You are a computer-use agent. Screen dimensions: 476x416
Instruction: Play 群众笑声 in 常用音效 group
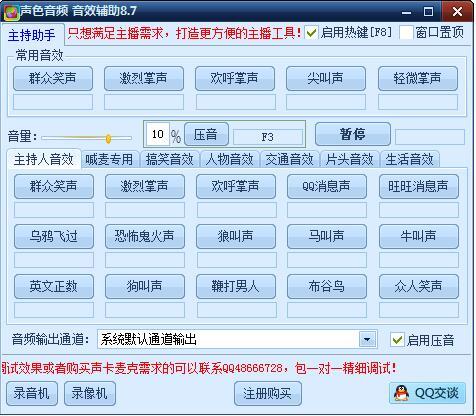point(53,79)
